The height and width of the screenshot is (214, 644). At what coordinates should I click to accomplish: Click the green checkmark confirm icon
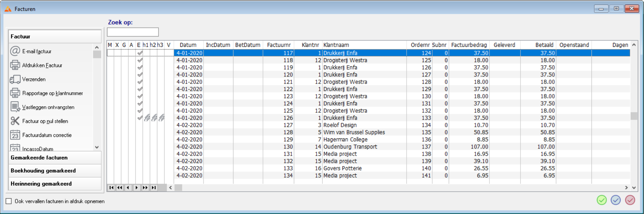click(x=601, y=200)
